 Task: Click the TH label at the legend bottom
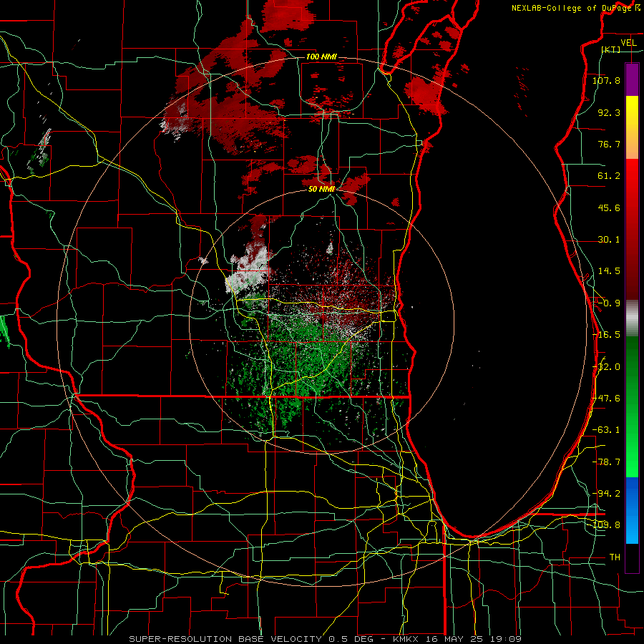615,557
